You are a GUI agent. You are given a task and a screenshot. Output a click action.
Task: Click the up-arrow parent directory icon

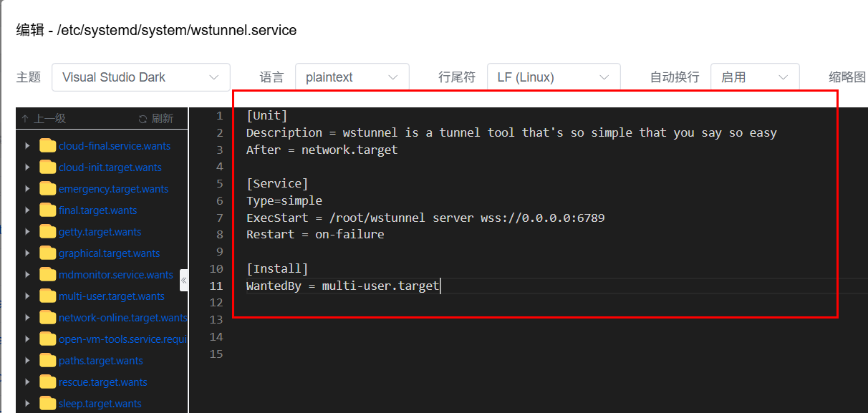(x=26, y=119)
